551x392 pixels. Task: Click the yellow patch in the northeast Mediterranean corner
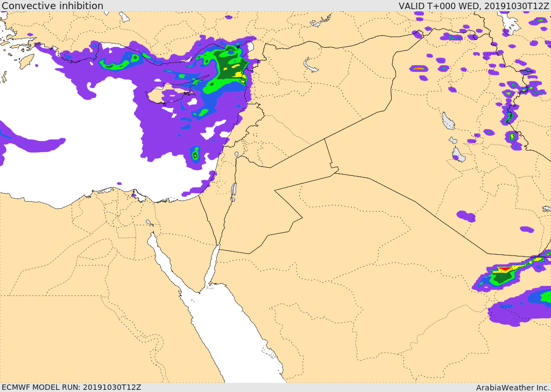coord(239,74)
